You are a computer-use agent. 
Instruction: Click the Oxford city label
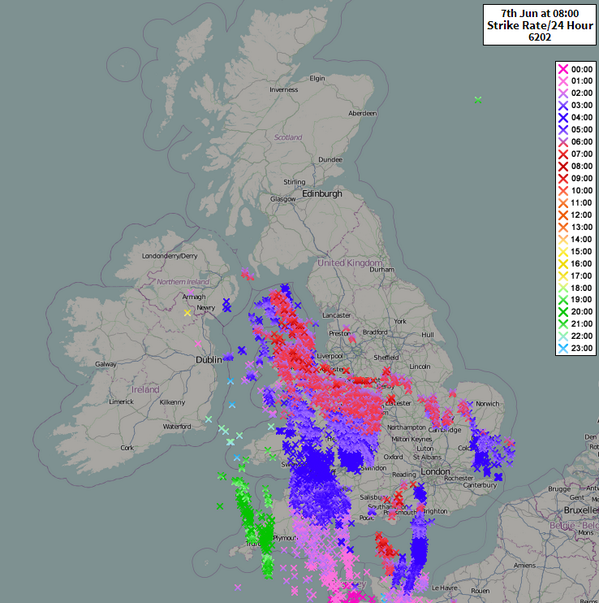click(x=393, y=457)
